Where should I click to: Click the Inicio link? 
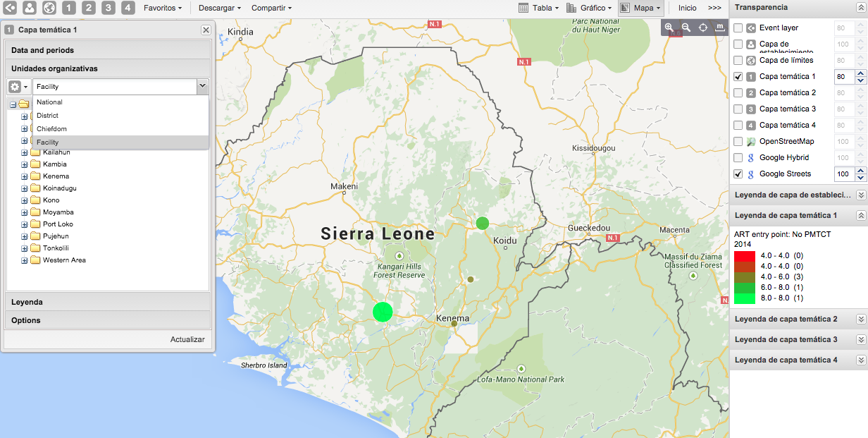pos(687,8)
